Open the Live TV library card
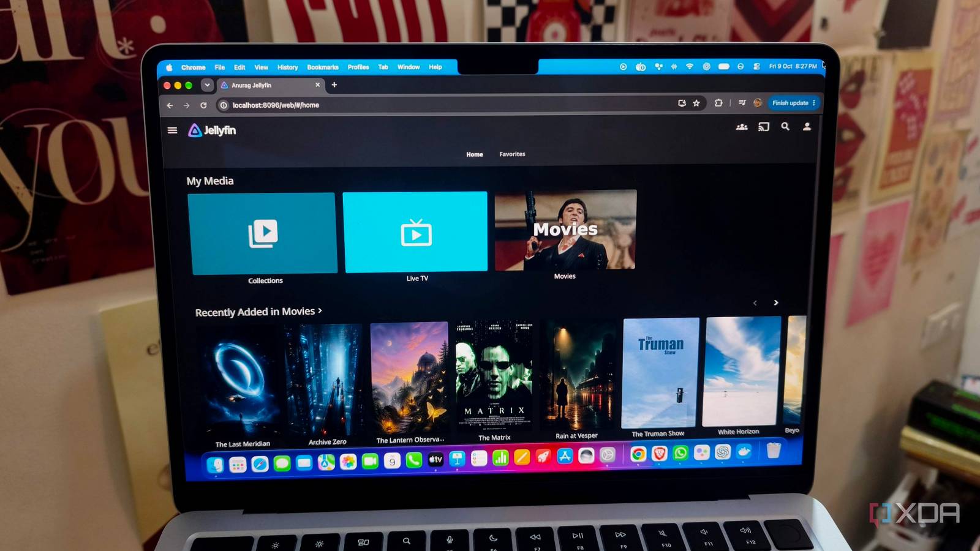The height and width of the screenshot is (551, 980). point(415,231)
